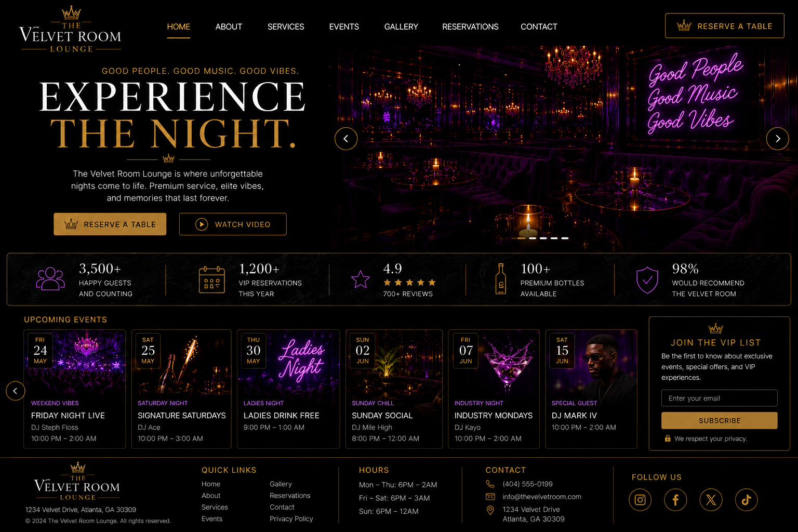Play the Watch Video button
The width and height of the screenshot is (798, 532).
[x=233, y=224]
